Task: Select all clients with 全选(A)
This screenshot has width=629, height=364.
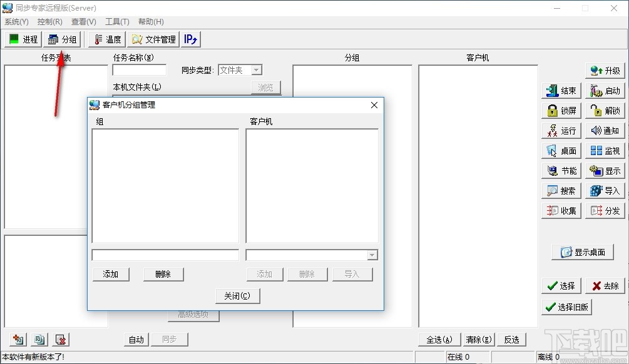Action: pos(439,339)
